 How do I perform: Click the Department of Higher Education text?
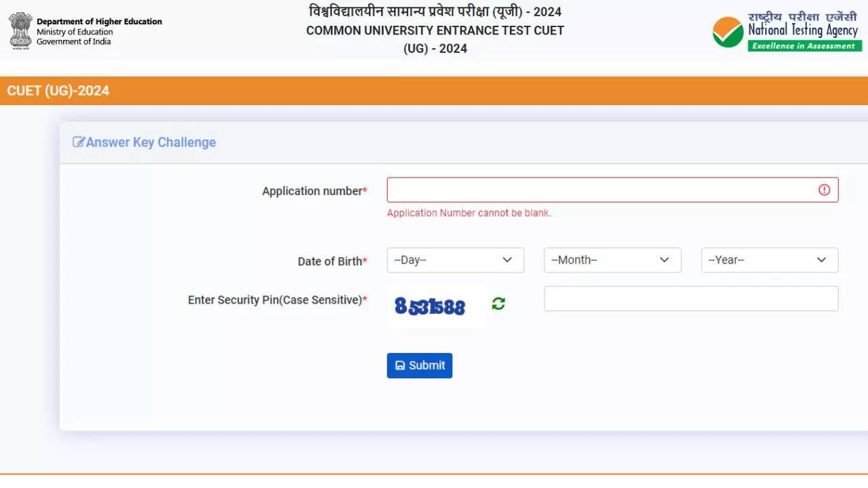99,22
